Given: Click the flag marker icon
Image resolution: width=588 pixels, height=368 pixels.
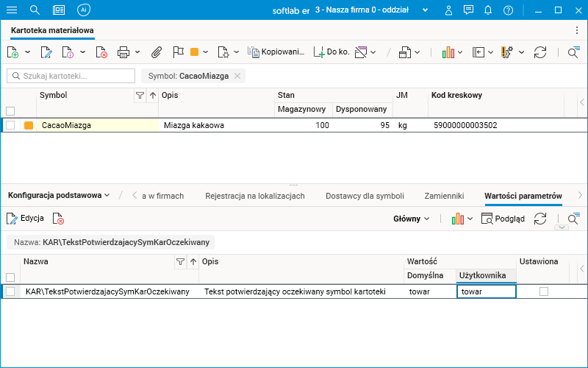Looking at the screenshot, I should (177, 52).
